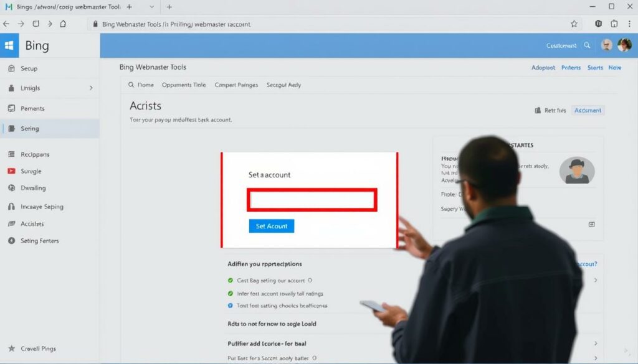Image resolution: width=638 pixels, height=364 pixels.
Task: Expand the Unsigls sidebar chevron
Action: click(91, 88)
